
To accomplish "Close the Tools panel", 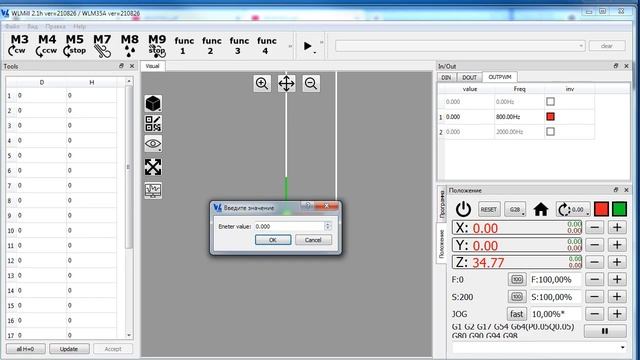I will 132,66.
